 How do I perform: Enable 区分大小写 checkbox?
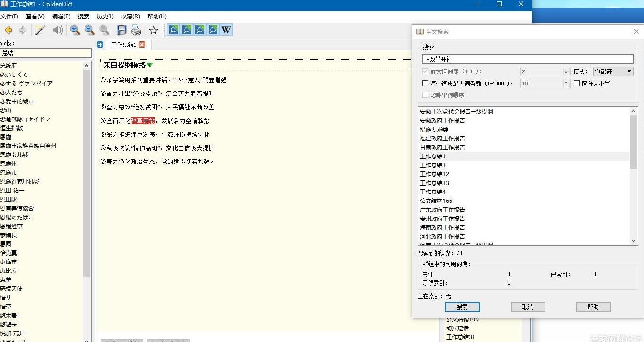(x=576, y=84)
